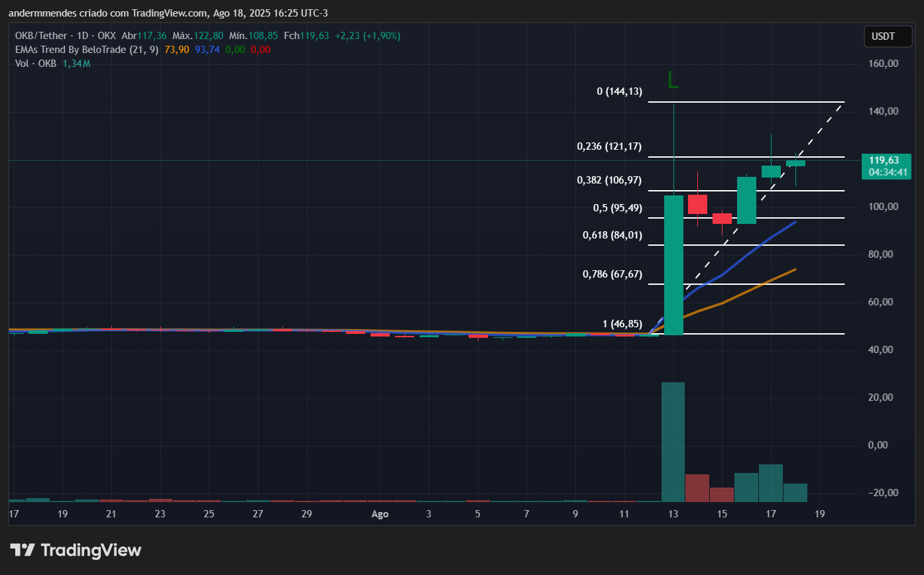
Task: Click the volume value 1,34 M
Action: (76, 64)
